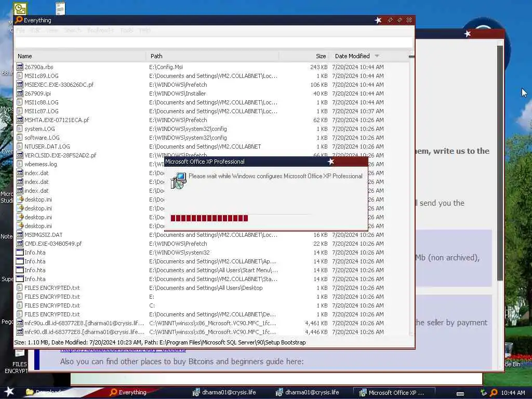The image size is (532, 399).
Task: Click the 62 KB size cell
Action: click(x=320, y=120)
